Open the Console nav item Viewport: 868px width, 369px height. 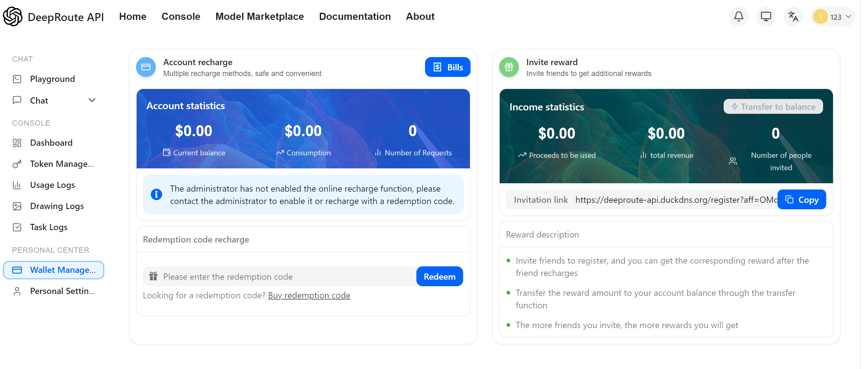click(181, 16)
